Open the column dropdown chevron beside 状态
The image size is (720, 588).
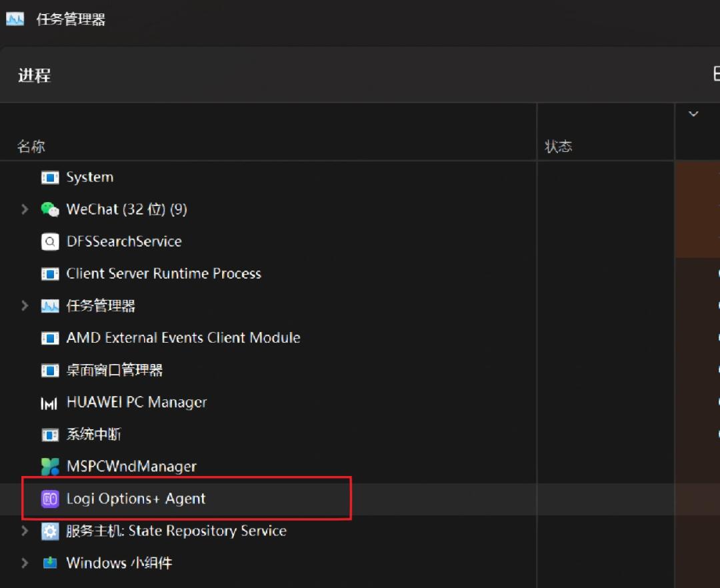click(x=693, y=114)
